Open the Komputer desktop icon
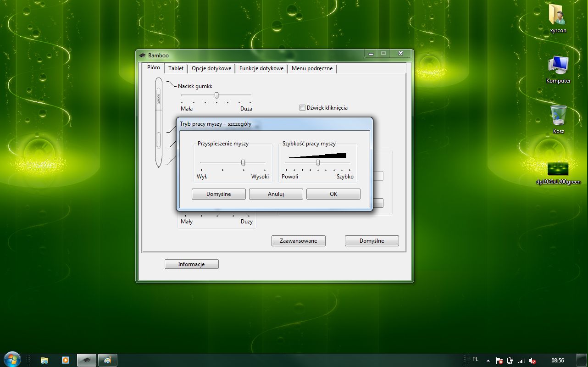Image resolution: width=588 pixels, height=367 pixels. (558, 69)
